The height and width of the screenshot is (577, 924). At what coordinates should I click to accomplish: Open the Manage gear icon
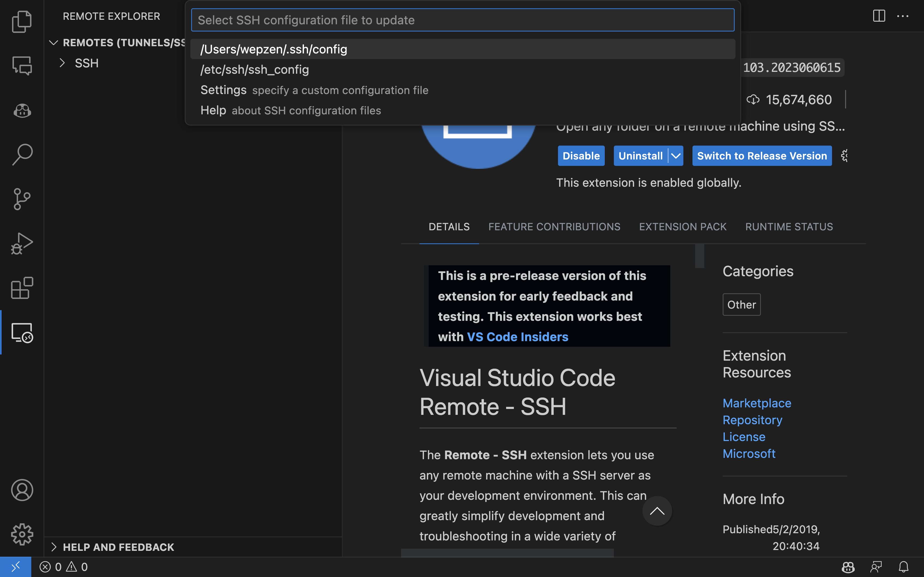point(22,534)
